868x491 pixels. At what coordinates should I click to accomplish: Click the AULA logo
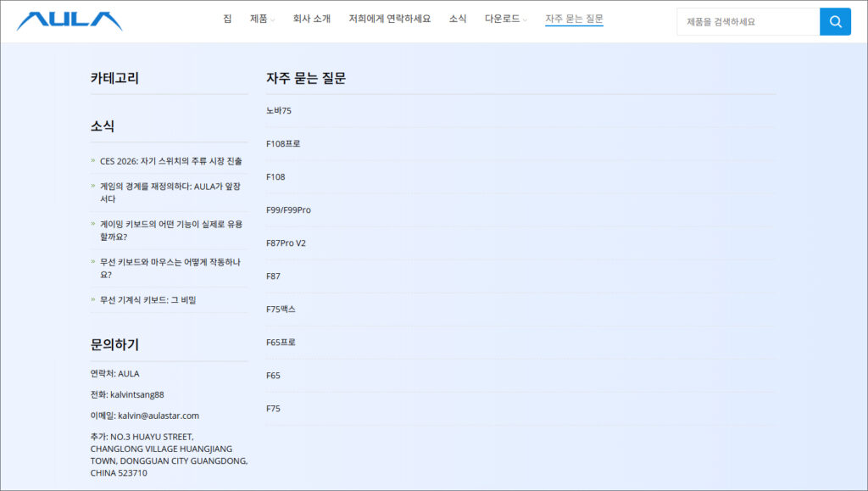(70, 21)
